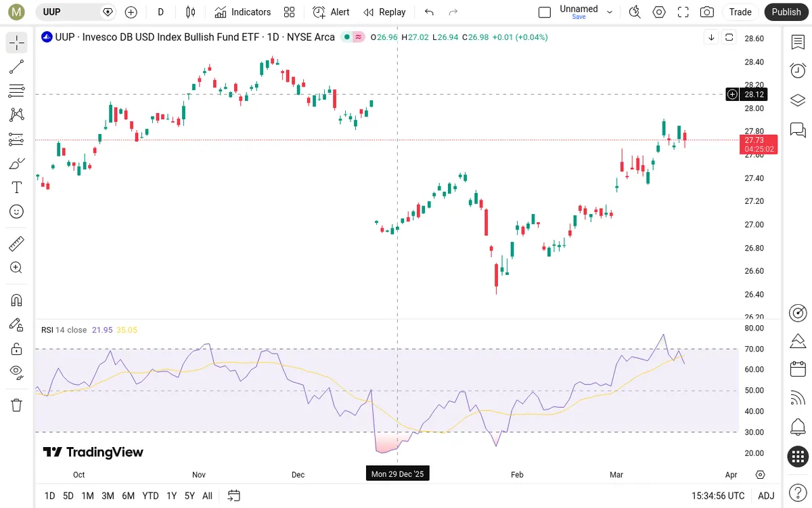Open the user profile M avatar menu
812x508 pixels.
[x=17, y=12]
